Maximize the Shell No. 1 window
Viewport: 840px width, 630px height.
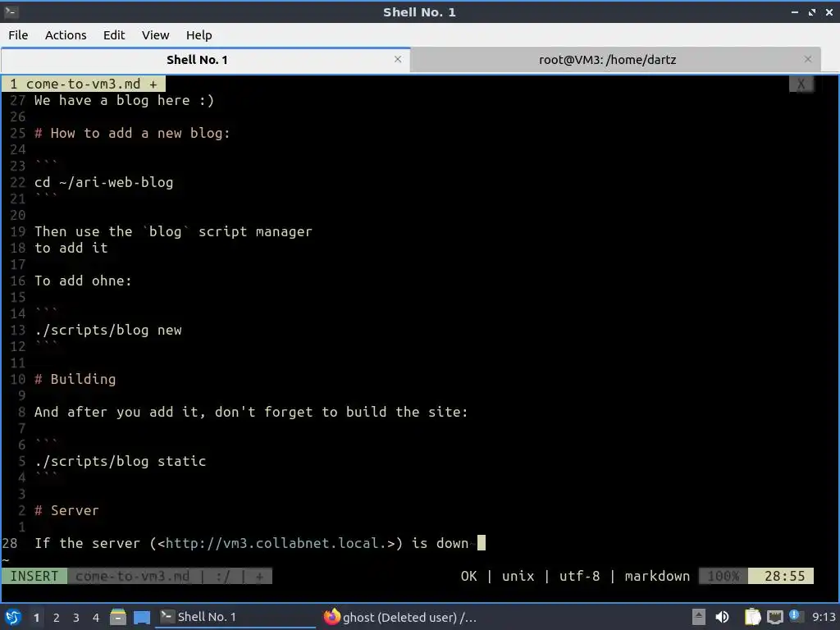click(812, 11)
